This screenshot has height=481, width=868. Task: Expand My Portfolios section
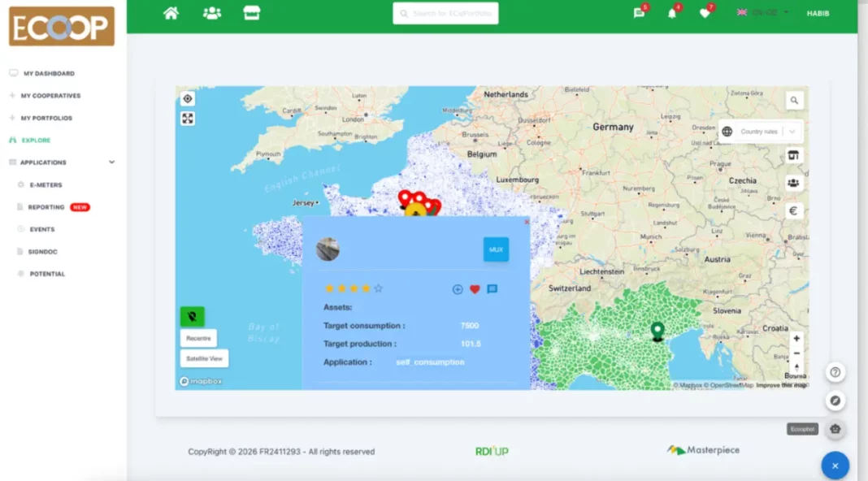[x=46, y=118]
